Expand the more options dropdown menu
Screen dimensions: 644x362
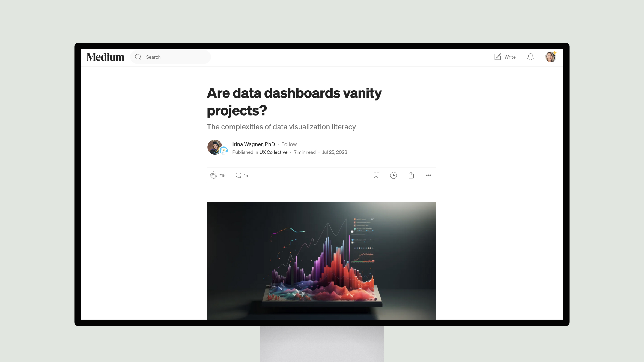(x=429, y=175)
